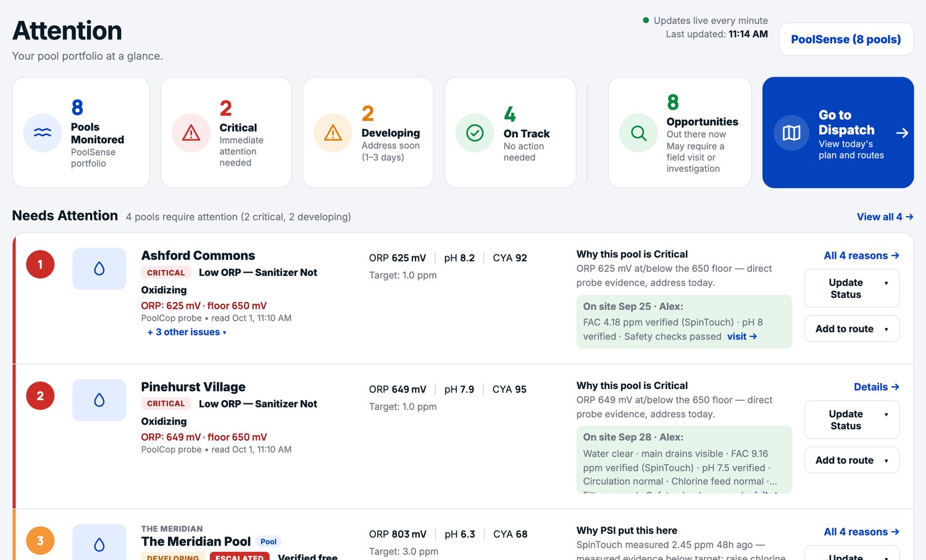Click the Ashford Commons pool name
This screenshot has width=926, height=560.
coord(198,256)
